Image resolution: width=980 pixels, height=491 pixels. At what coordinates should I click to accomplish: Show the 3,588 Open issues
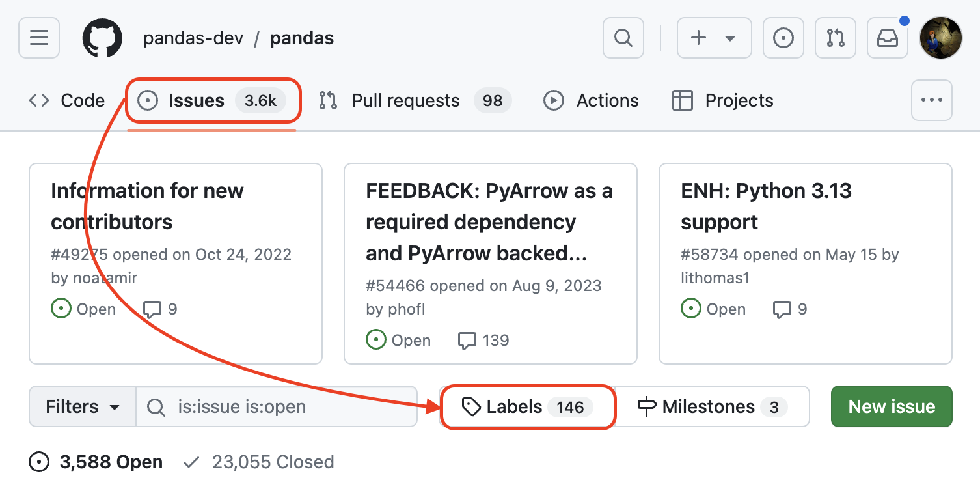[x=96, y=462]
